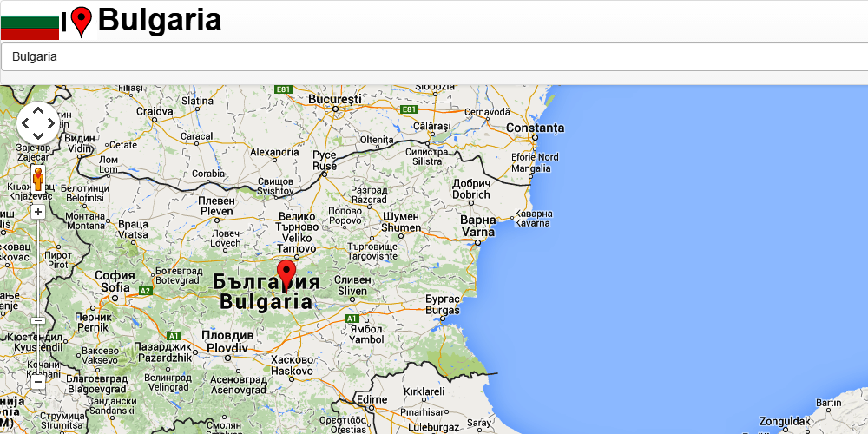This screenshot has height=434, width=868.
Task: Pan map right with the right arrow
Action: [51, 123]
